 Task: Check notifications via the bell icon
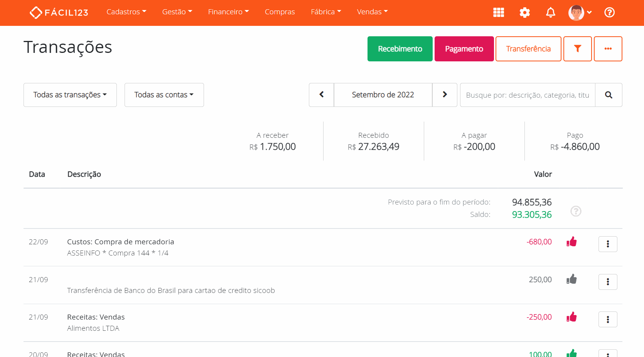pyautogui.click(x=551, y=12)
